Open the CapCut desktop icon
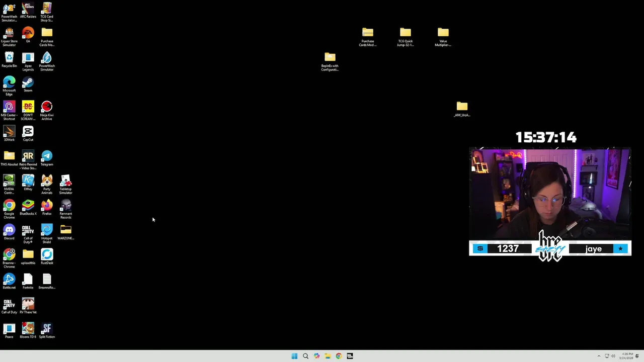Image resolution: width=644 pixels, height=362 pixels. [x=28, y=133]
